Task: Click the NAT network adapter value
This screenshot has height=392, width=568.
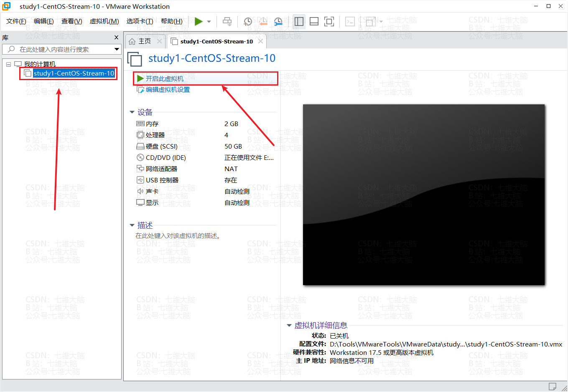Action: 231,169
